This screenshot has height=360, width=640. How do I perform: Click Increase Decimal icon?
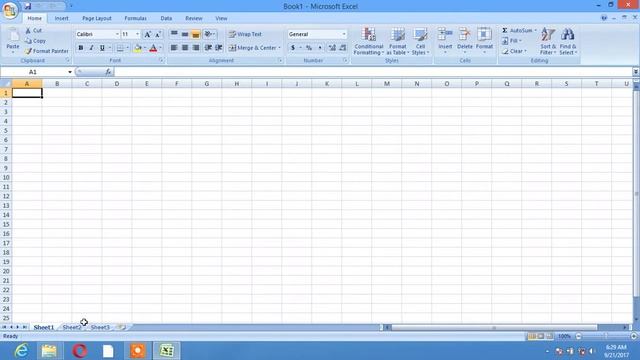332,48
